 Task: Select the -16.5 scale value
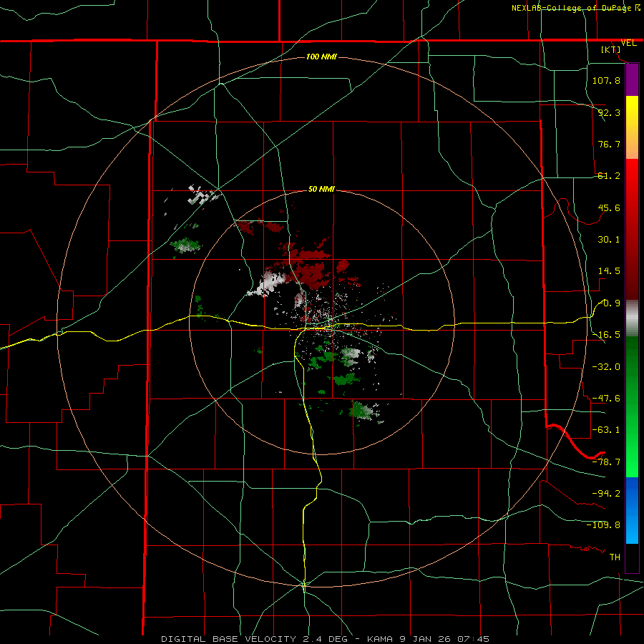(x=606, y=335)
